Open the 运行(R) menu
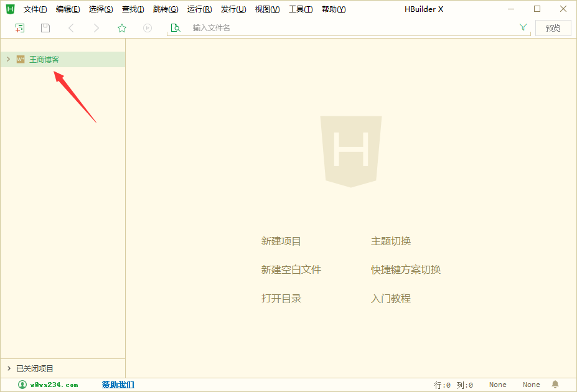 pos(199,9)
